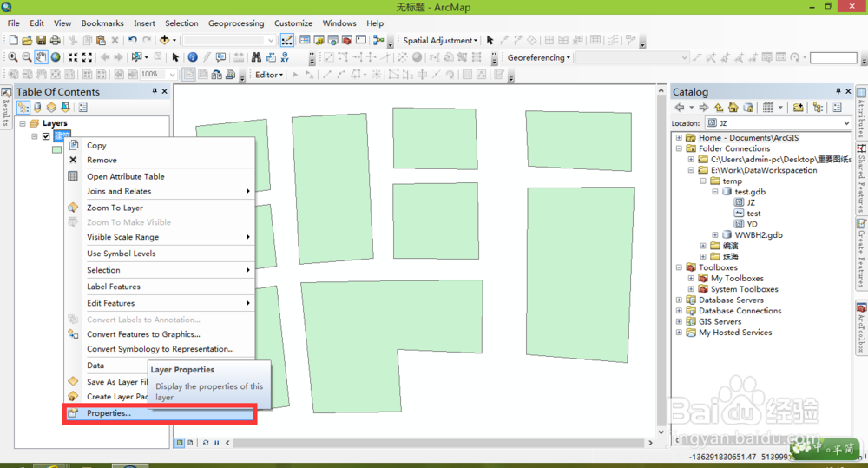Print the map
Image resolution: width=868 pixels, height=468 pixels.
click(x=55, y=41)
